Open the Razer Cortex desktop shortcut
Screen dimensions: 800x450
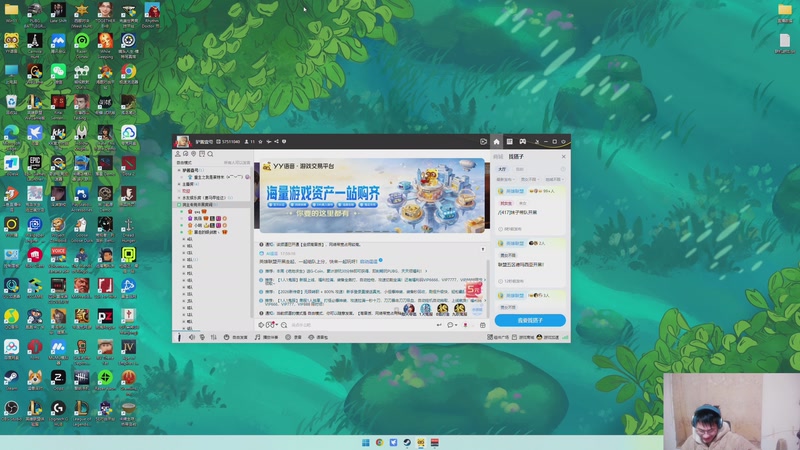[x=82, y=43]
